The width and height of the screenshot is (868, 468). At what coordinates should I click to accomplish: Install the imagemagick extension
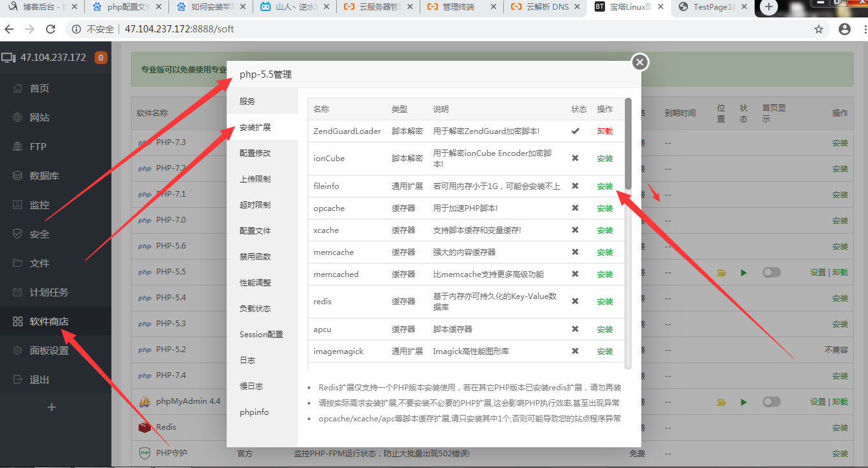coord(605,351)
